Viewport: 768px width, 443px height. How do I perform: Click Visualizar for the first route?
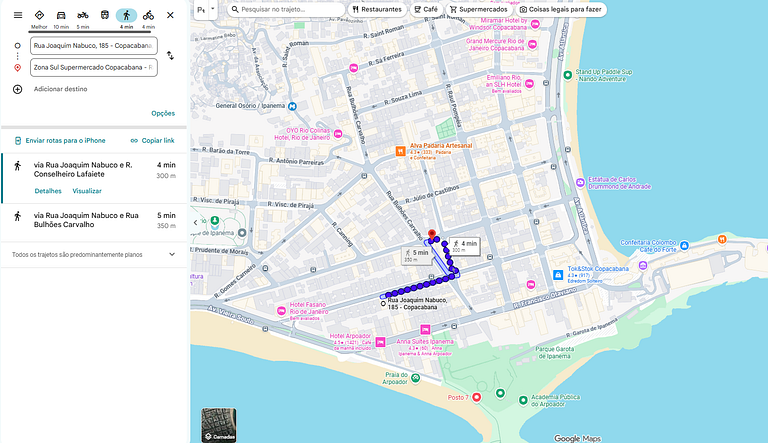click(87, 191)
